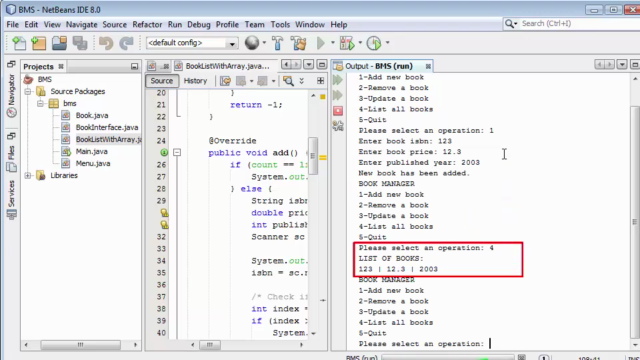Click the New File toolbar icon

18,43
